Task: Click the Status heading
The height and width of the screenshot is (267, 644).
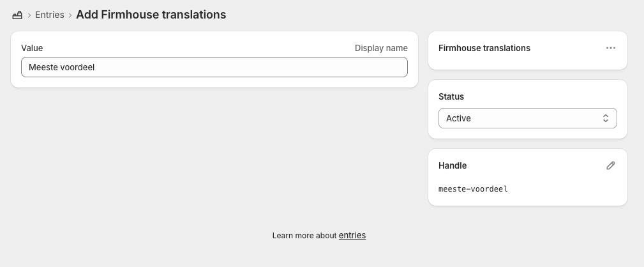Action: pyautogui.click(x=451, y=96)
